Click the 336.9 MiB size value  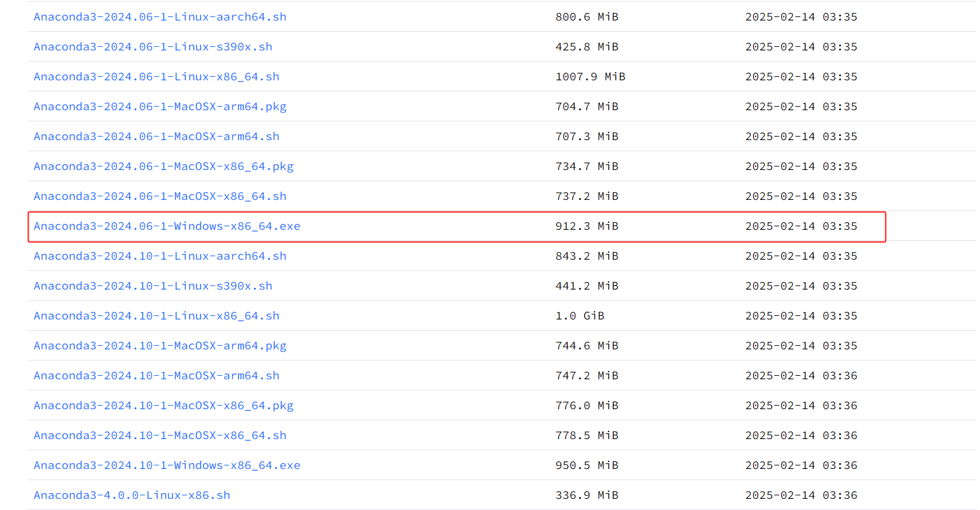(587, 495)
